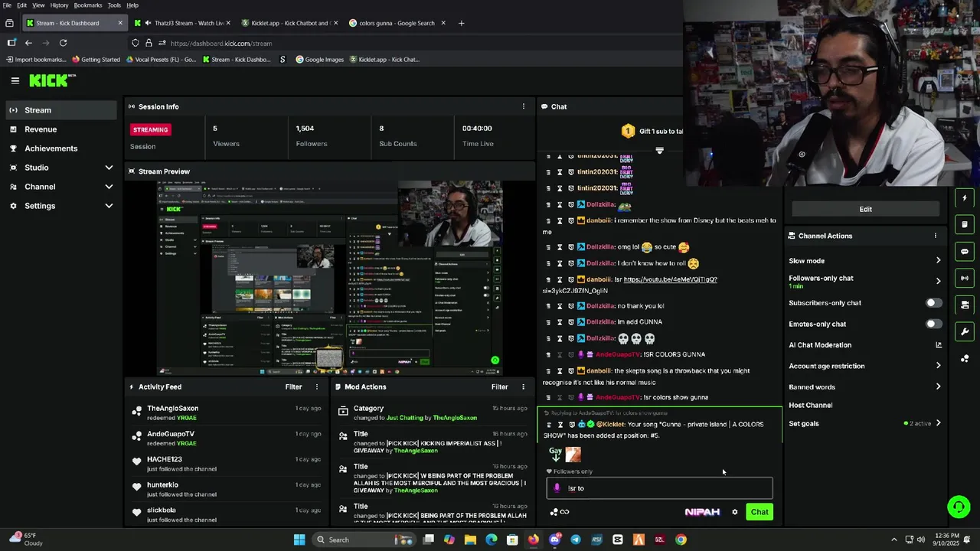Open the Mod Actions Filter
Viewport: 980px width, 551px height.
tap(500, 386)
